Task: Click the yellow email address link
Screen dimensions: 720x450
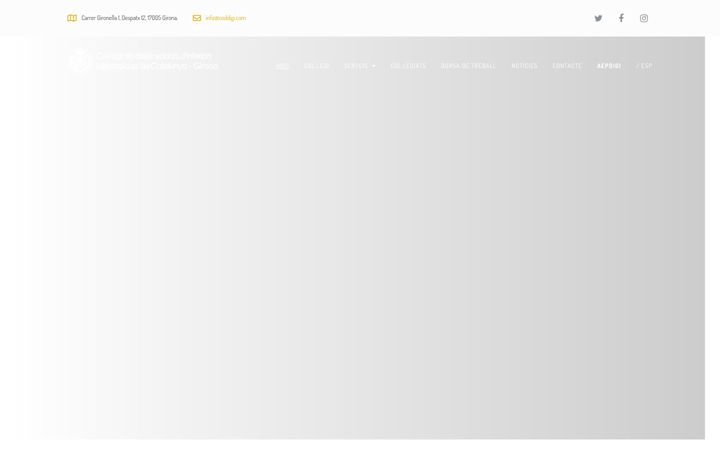Action: tap(225, 18)
